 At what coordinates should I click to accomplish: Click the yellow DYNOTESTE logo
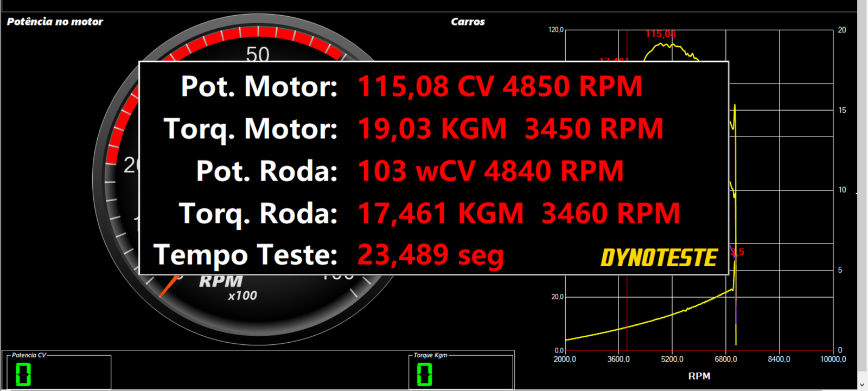click(x=659, y=258)
